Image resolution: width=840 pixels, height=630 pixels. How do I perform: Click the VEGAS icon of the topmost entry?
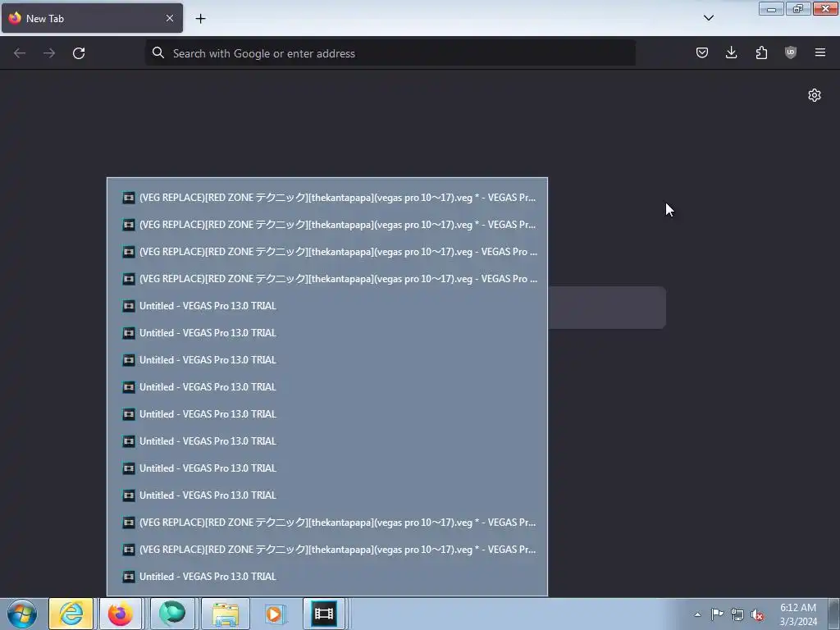tap(129, 198)
